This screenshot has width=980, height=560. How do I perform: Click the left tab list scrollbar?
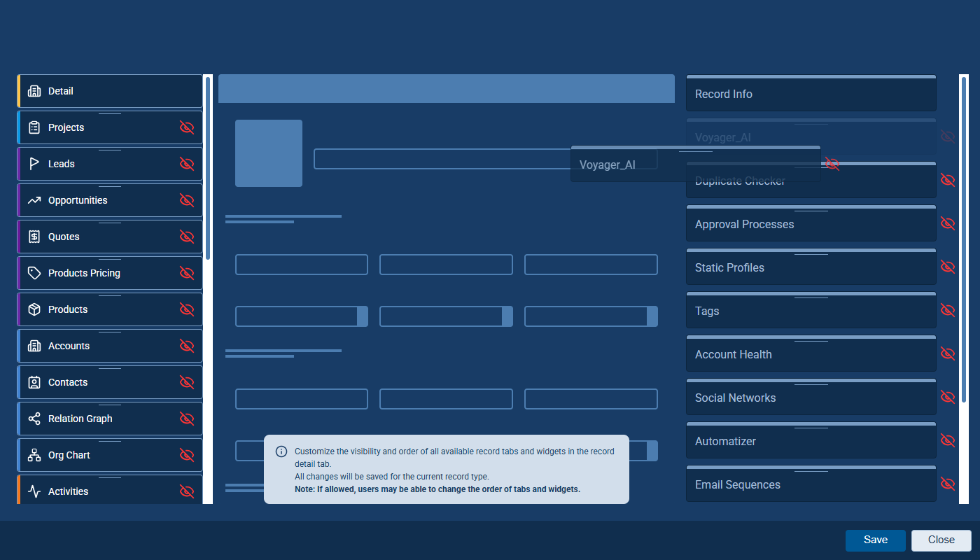click(x=208, y=168)
